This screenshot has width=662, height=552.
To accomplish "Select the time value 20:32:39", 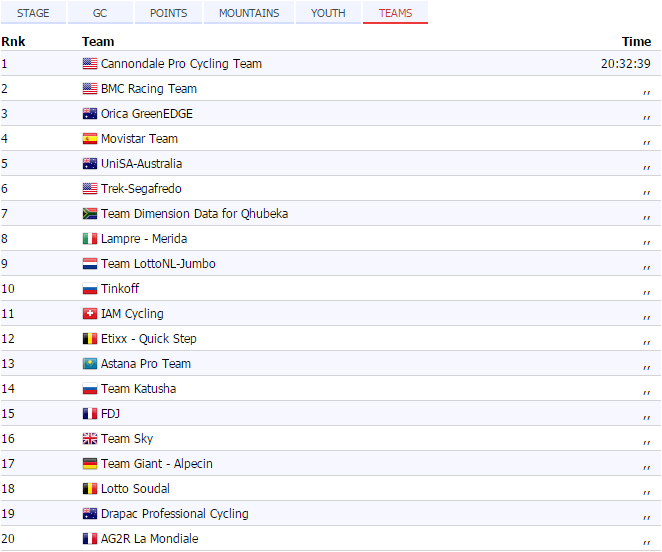I will coord(626,64).
